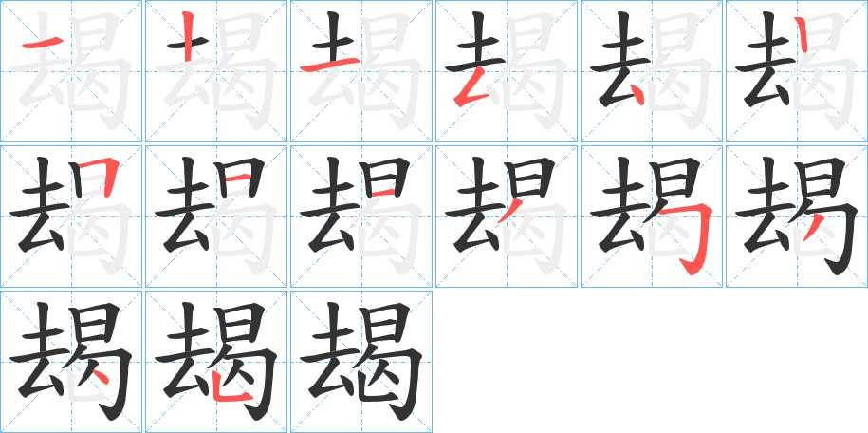Open the seventh step showing red corner stroke
This screenshot has width=868, height=433.
[x=71, y=216]
